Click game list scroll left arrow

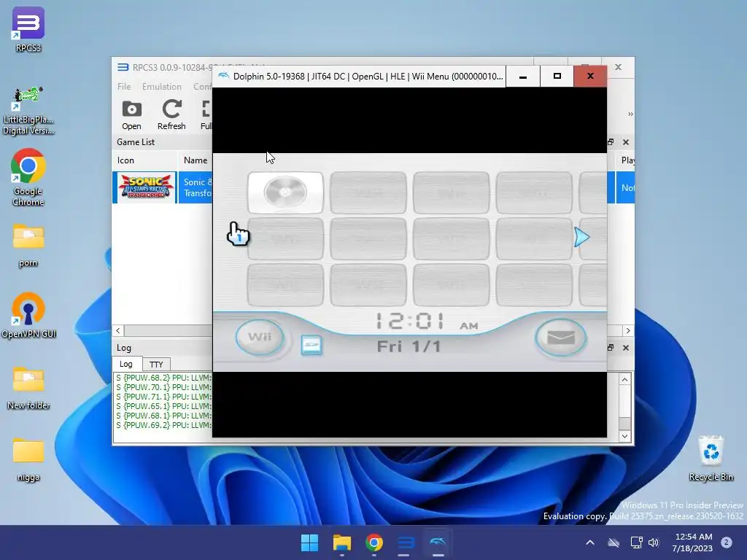pyautogui.click(x=118, y=330)
